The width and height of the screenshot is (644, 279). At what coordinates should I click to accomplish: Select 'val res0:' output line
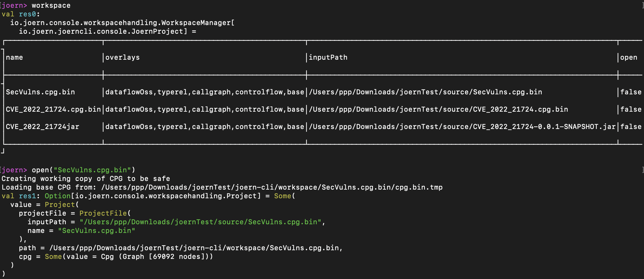pyautogui.click(x=21, y=14)
